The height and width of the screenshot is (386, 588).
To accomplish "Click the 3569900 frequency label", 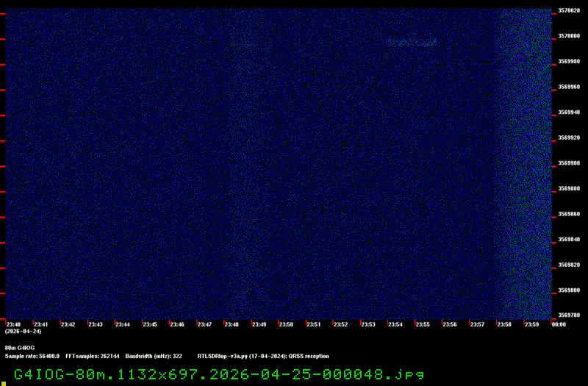I will [569, 163].
